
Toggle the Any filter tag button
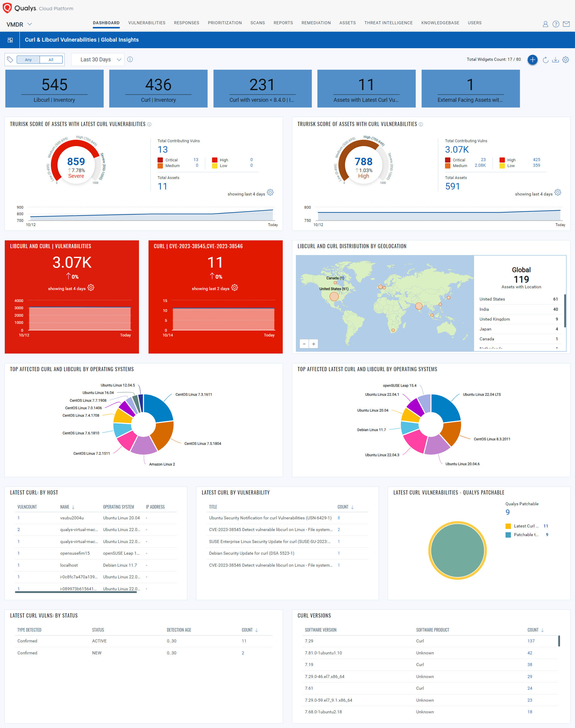click(28, 59)
